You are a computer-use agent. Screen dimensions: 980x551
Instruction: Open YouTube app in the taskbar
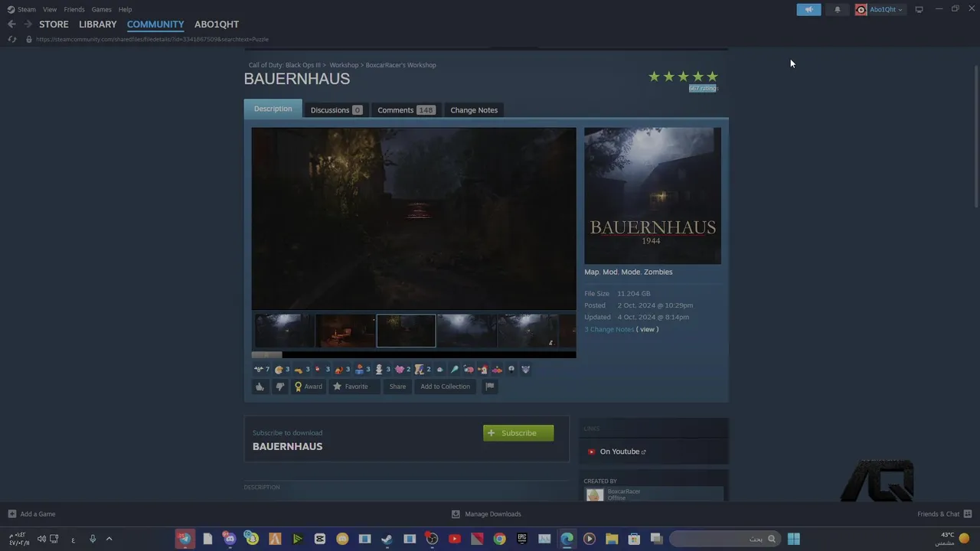coord(454,539)
